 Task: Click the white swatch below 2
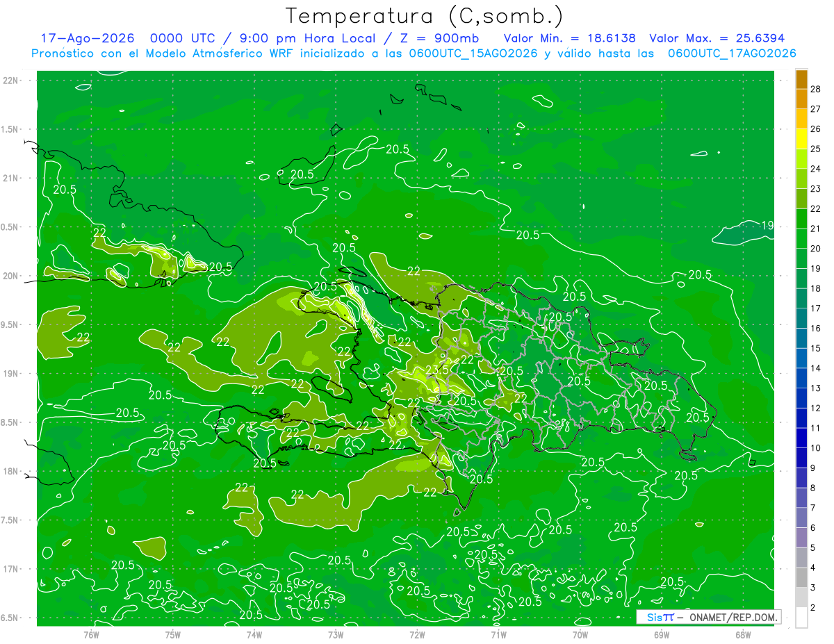point(801,618)
